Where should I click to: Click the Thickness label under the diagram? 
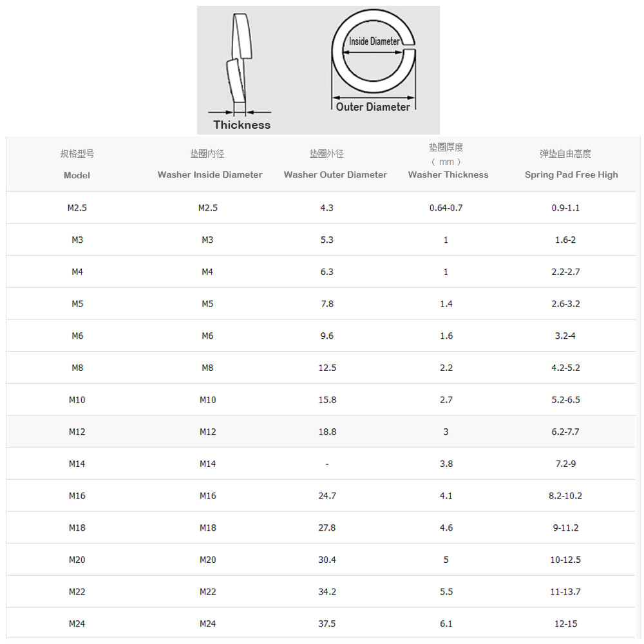(x=242, y=125)
